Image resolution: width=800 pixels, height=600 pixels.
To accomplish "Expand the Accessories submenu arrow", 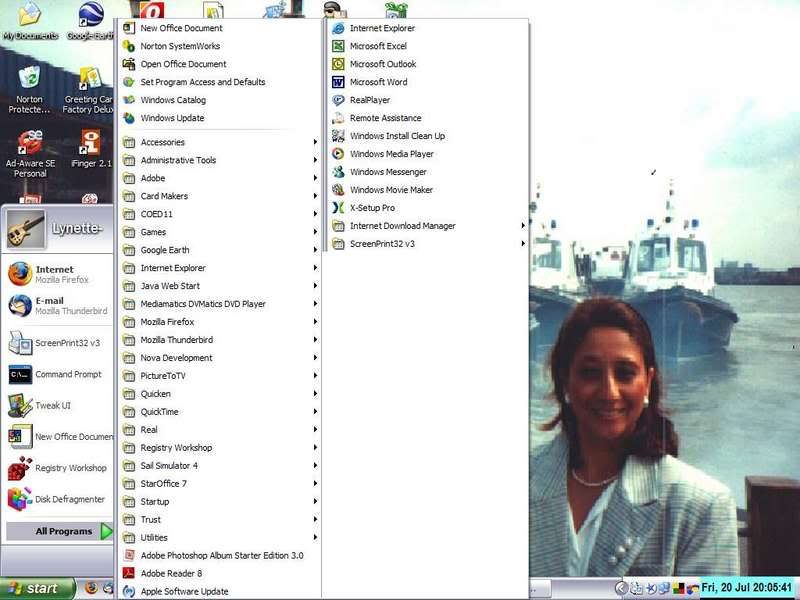I will [x=315, y=143].
